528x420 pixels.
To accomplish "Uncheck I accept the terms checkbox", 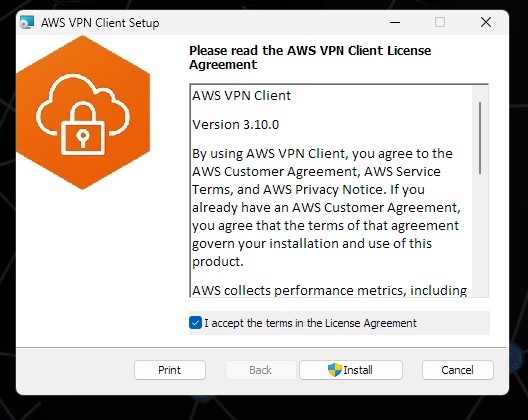I will [195, 323].
